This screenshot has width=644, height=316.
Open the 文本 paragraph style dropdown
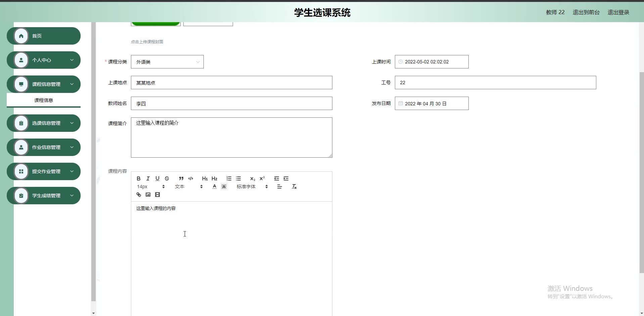(189, 187)
